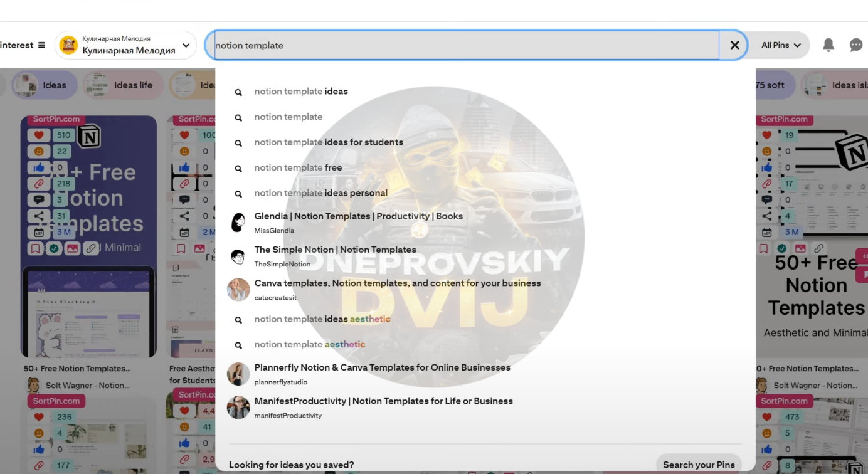The width and height of the screenshot is (868, 474).
Task: Click the comment bubble icon next to 31's pin count 3
Action: click(39, 200)
